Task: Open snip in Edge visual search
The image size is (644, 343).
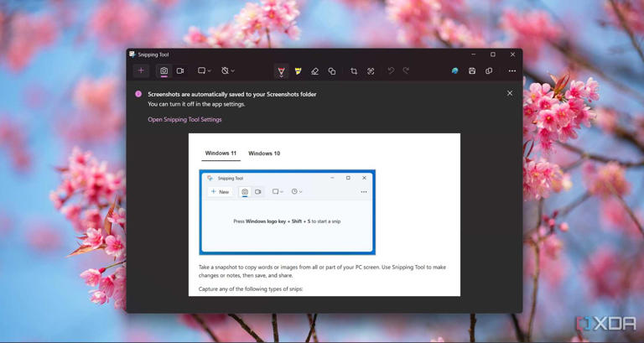Action: click(x=455, y=71)
